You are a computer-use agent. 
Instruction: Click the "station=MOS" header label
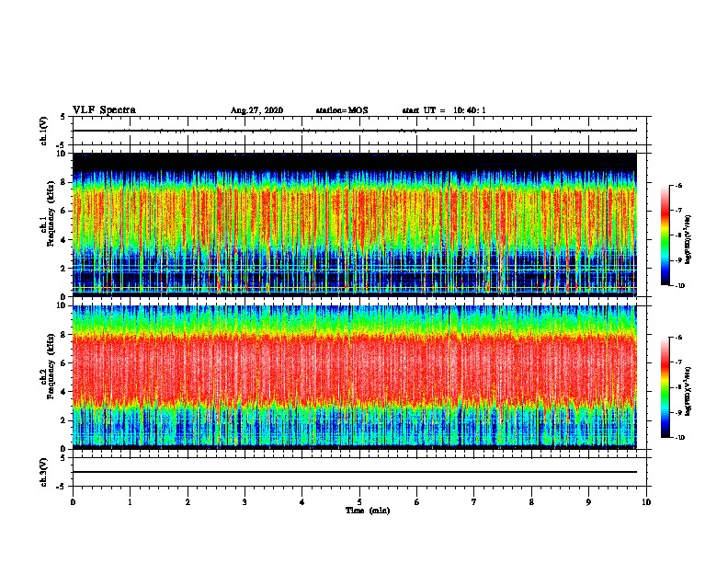tap(342, 110)
